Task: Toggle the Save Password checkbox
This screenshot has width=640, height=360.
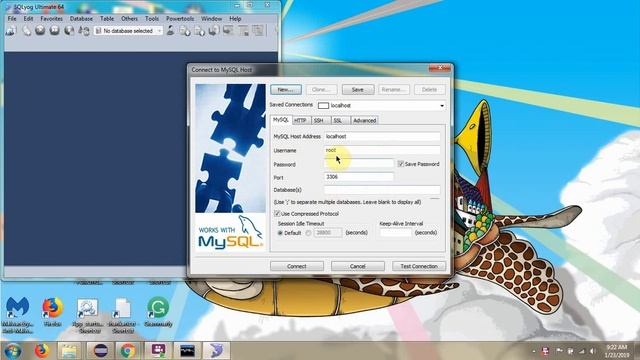Action: 401,164
